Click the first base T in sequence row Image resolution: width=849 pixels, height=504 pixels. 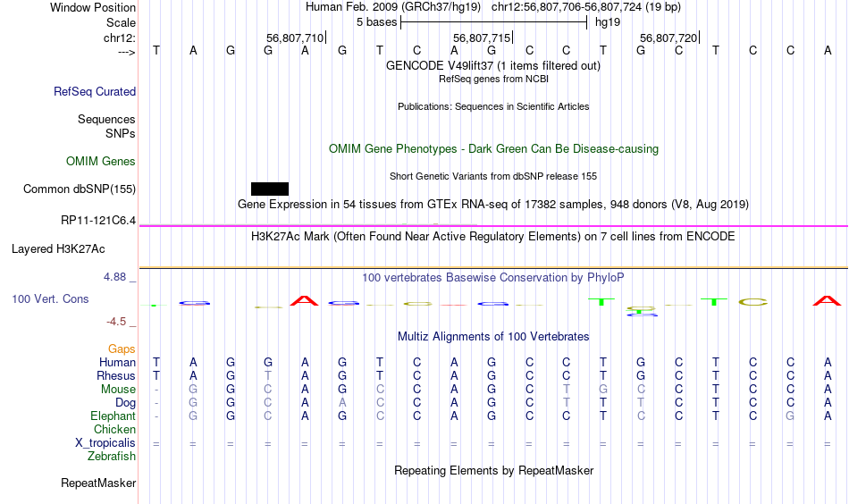coord(156,50)
